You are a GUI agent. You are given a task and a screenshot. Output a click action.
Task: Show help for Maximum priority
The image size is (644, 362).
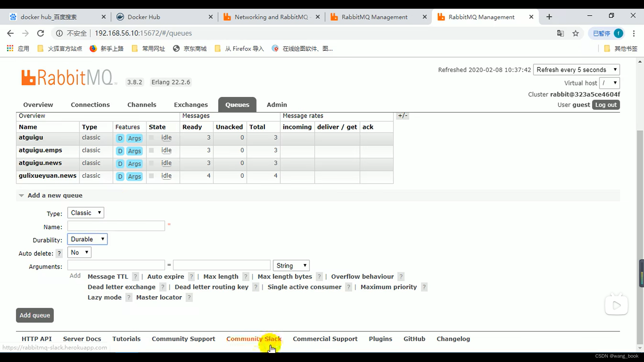click(424, 287)
